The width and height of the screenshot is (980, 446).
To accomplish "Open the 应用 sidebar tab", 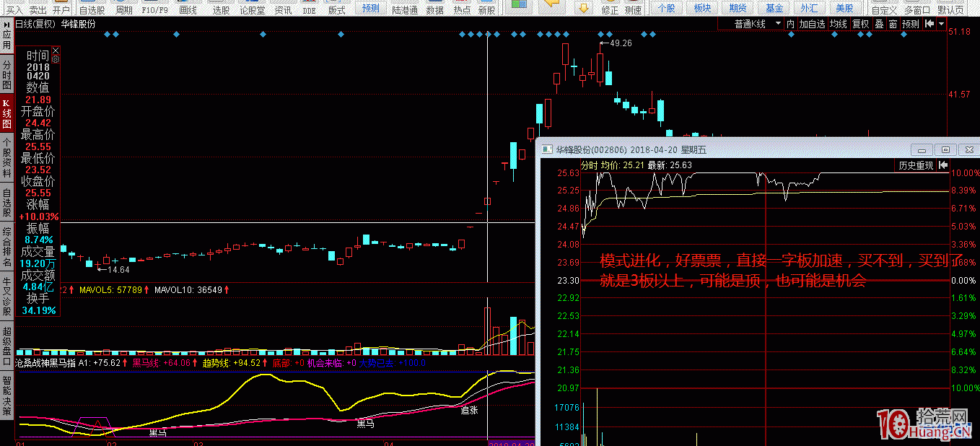I will tap(6, 40).
